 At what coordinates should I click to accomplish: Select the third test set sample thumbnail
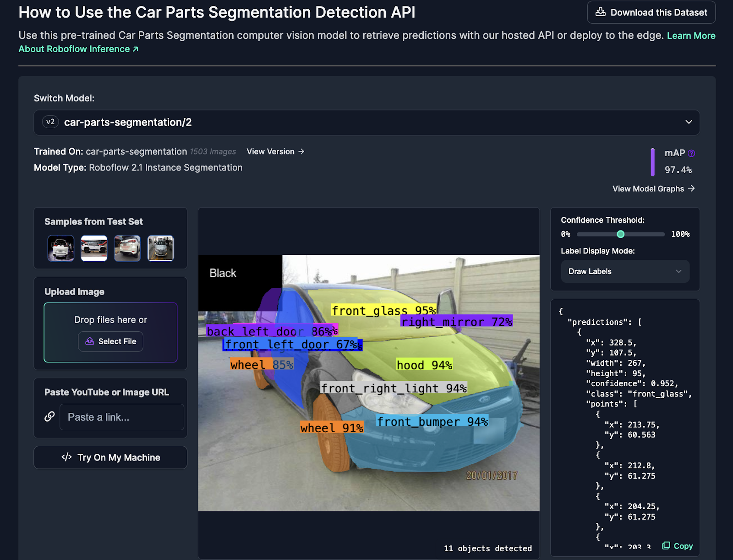(127, 248)
